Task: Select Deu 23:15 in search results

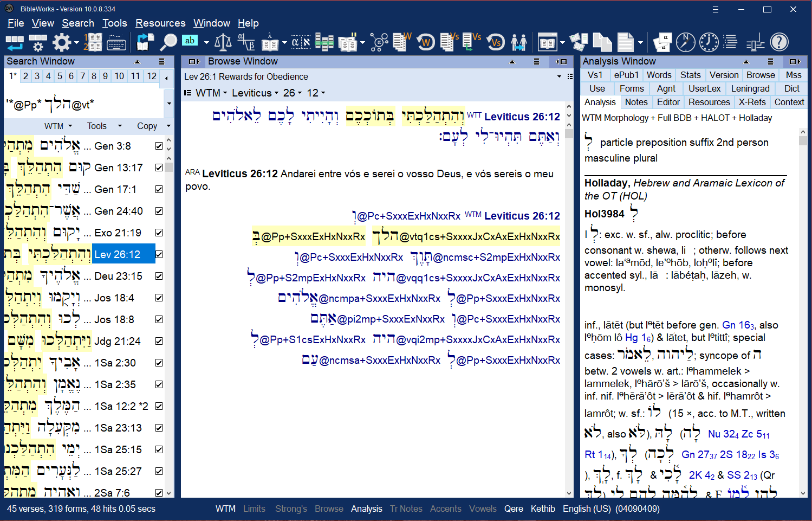Action: 118,276
